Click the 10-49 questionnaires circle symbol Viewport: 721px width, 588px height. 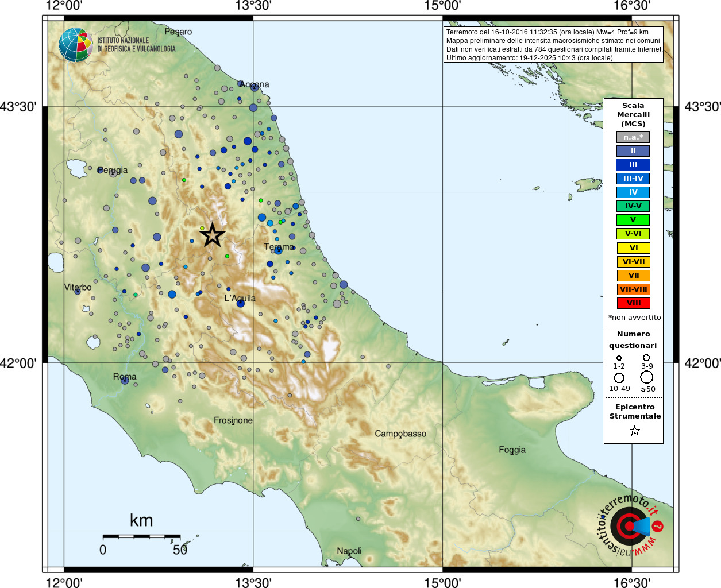tap(619, 378)
